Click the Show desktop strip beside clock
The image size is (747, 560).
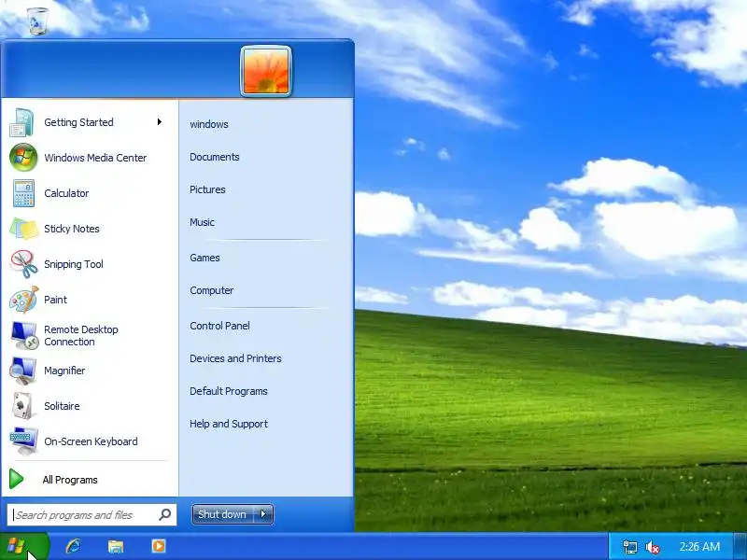740,547
